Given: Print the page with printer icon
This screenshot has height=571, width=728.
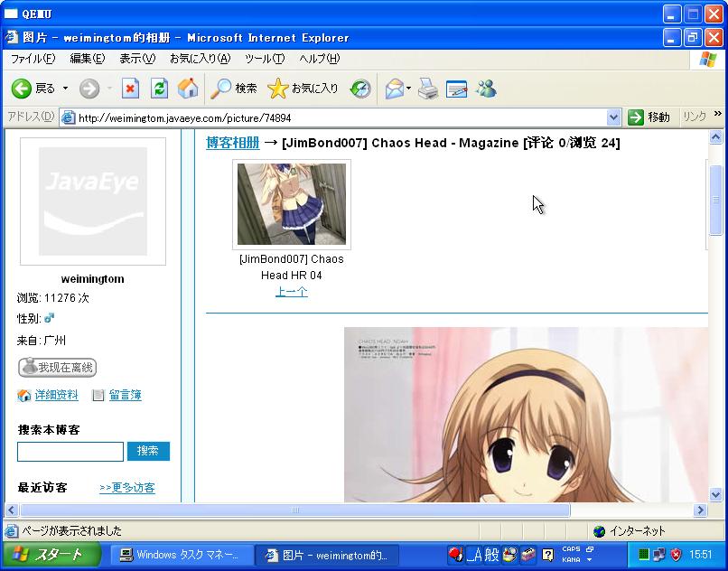Looking at the screenshot, I should click(x=427, y=89).
